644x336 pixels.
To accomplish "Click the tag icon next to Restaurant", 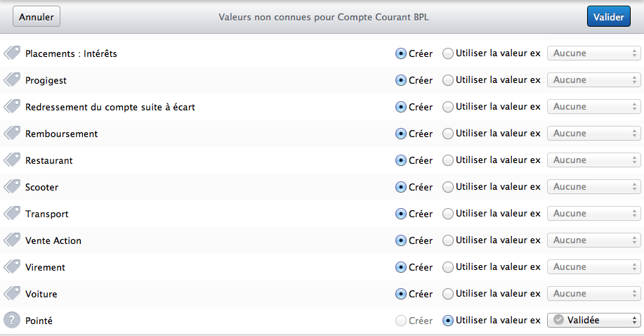I will pyautogui.click(x=12, y=160).
